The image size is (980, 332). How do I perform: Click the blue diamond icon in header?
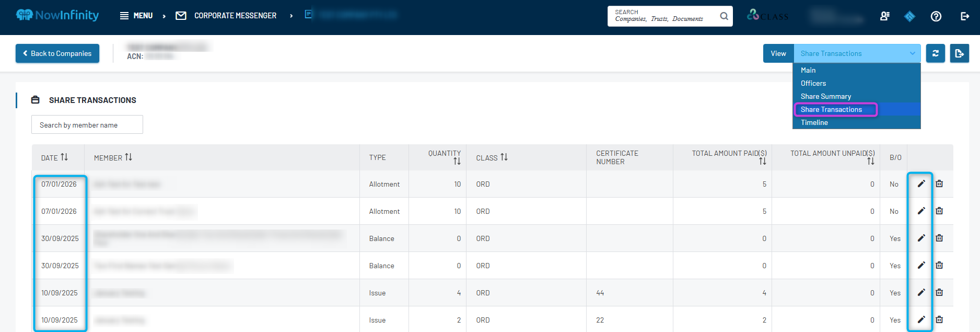click(x=909, y=16)
